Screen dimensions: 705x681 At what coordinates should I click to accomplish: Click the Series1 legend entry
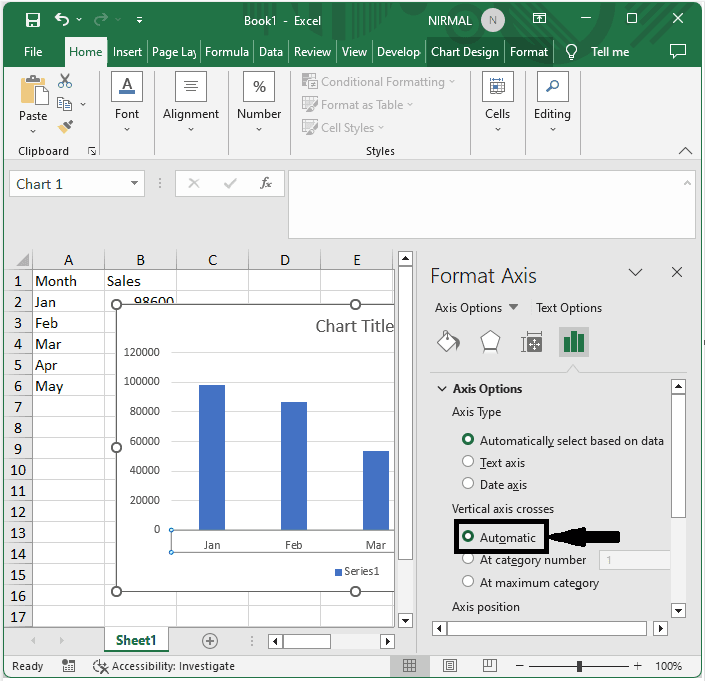point(357,571)
